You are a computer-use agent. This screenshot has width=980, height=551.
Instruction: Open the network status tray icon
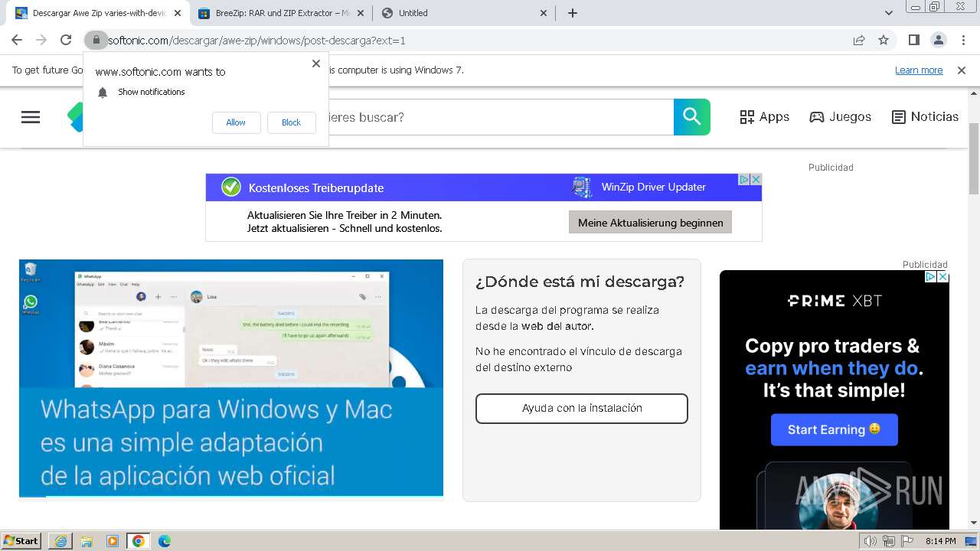(x=888, y=541)
